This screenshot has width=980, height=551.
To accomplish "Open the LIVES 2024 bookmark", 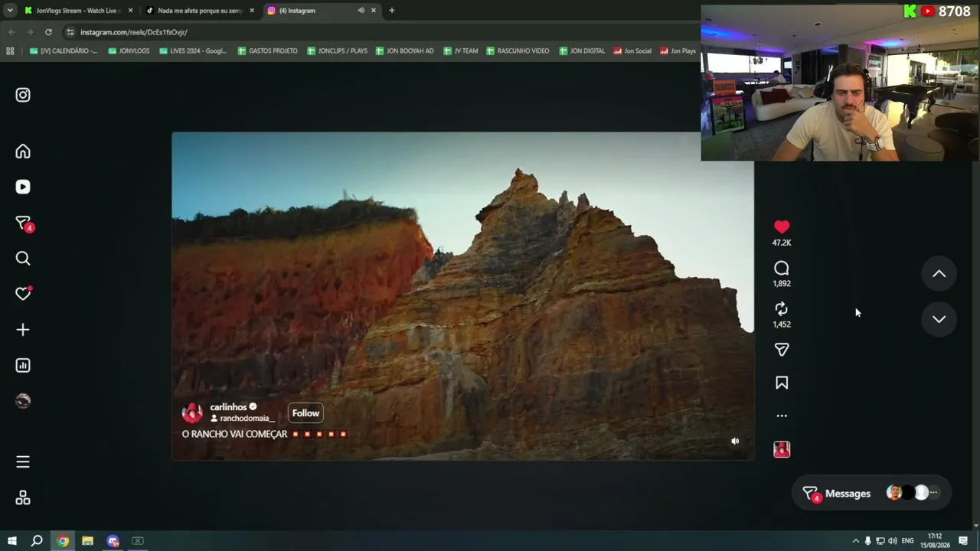I will pos(193,51).
